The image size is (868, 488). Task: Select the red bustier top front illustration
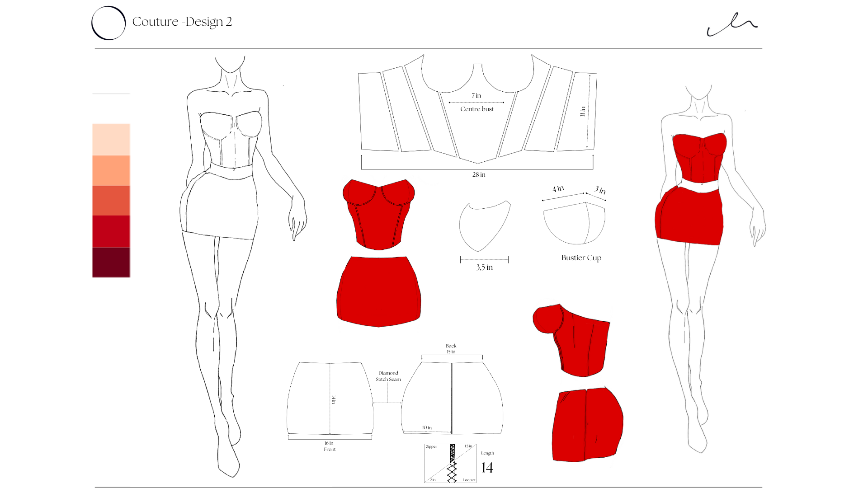(x=378, y=215)
